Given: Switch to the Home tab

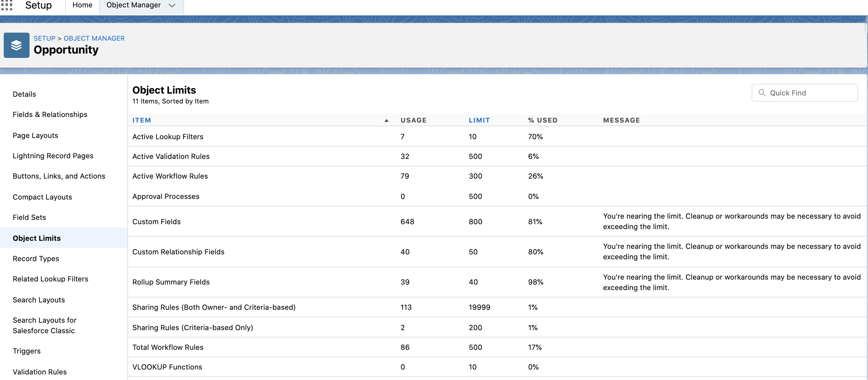Looking at the screenshot, I should coord(82,5).
